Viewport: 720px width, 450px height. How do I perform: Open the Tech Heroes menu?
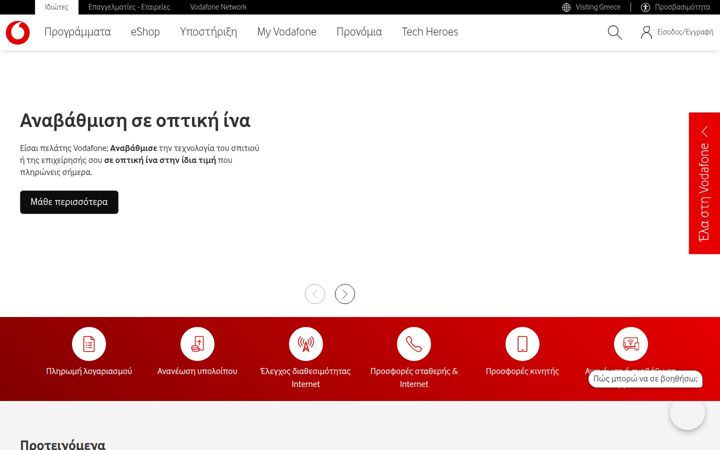[430, 32]
